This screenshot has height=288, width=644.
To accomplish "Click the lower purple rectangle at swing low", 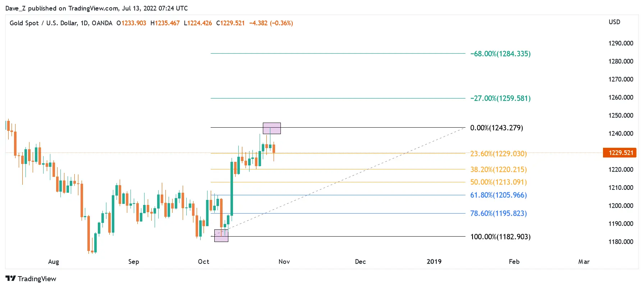I will (x=221, y=236).
